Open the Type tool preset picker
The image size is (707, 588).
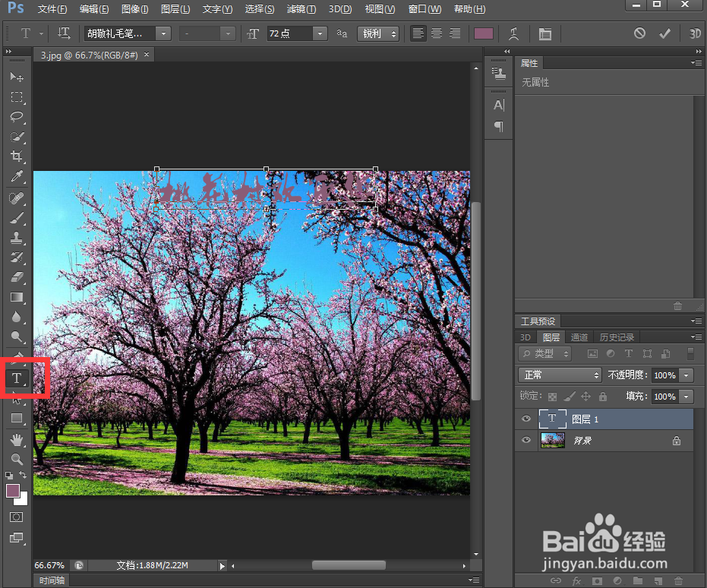[41, 33]
